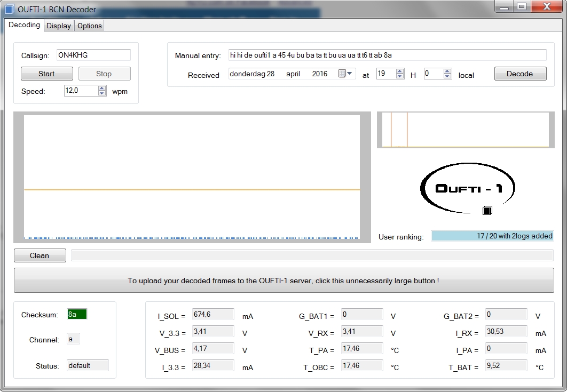The image size is (567, 392).
Task: Click the OUFTI-1 BCN Decoder title icon
Action: [x=10, y=9]
